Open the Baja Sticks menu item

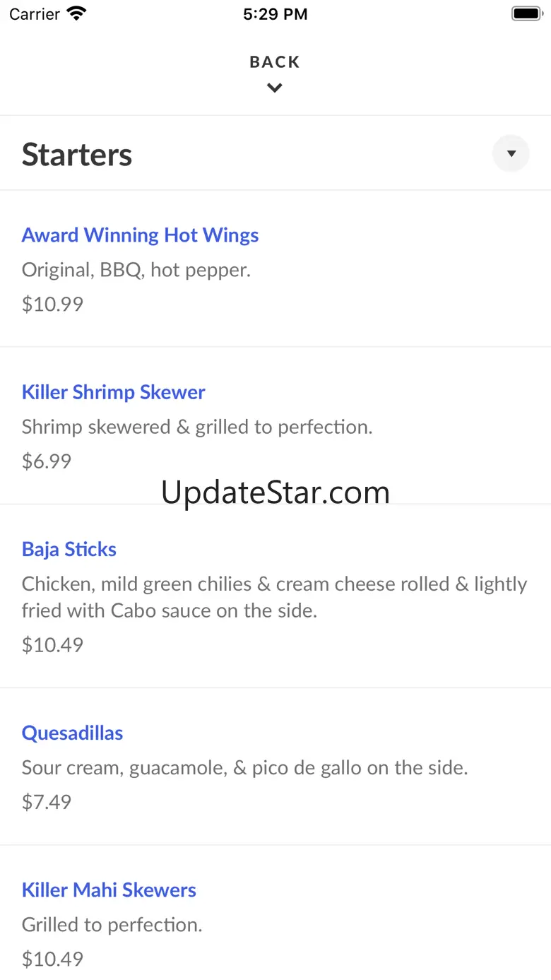pos(69,549)
